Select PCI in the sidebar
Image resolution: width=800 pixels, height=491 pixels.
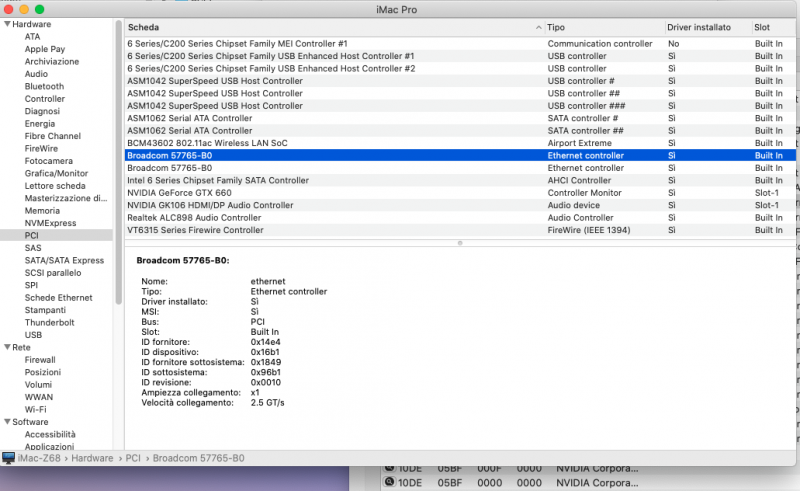(x=32, y=235)
